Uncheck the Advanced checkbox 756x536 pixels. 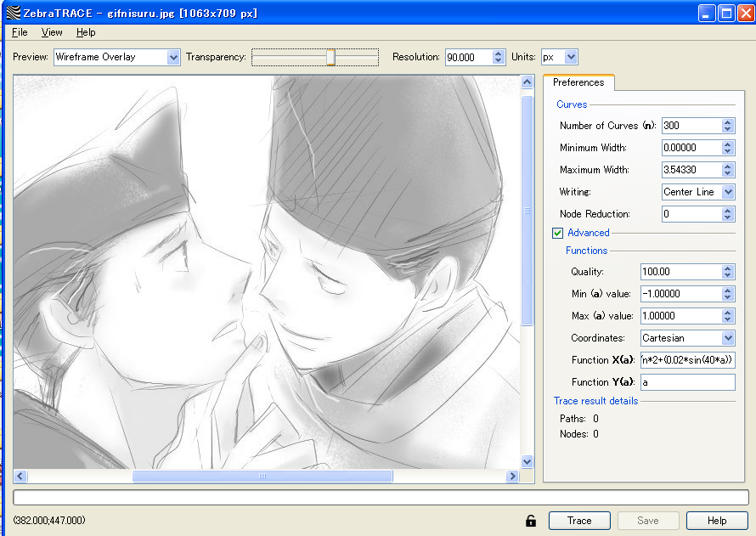point(558,234)
